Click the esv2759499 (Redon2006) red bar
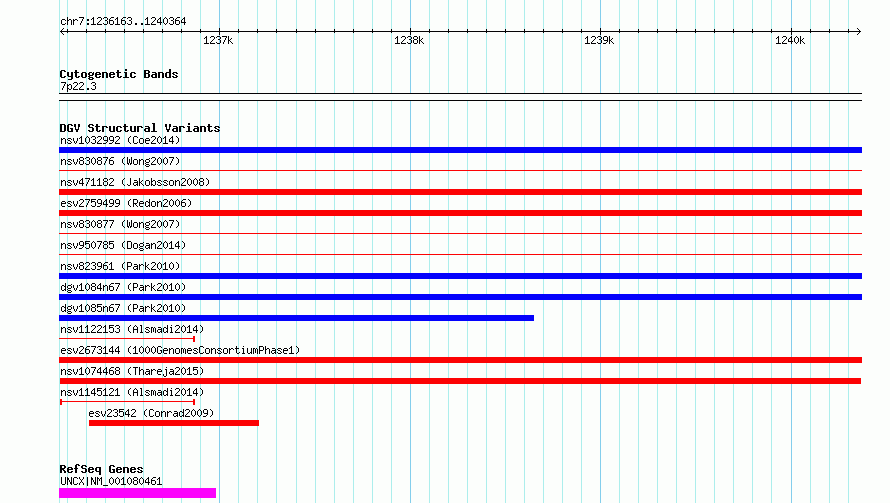Screen dimensions: 890x503 [x=460, y=213]
